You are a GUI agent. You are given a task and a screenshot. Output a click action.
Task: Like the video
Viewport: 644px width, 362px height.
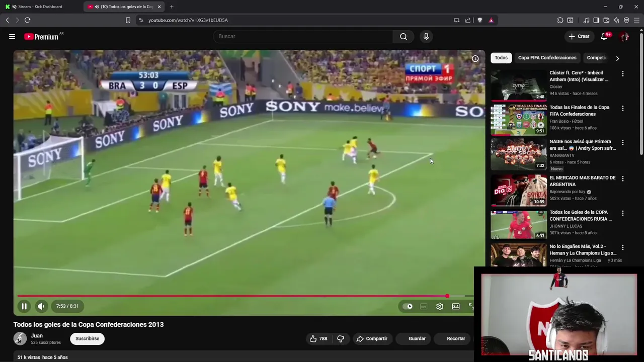318,339
